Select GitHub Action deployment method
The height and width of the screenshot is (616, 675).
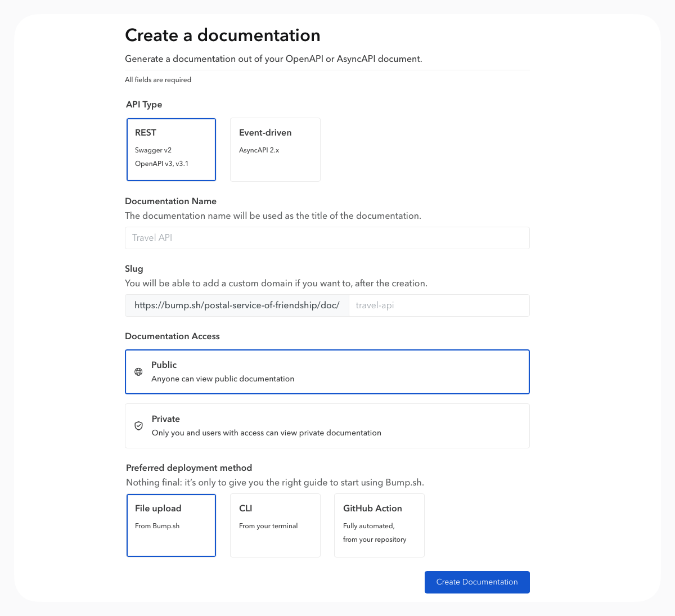pyautogui.click(x=379, y=525)
